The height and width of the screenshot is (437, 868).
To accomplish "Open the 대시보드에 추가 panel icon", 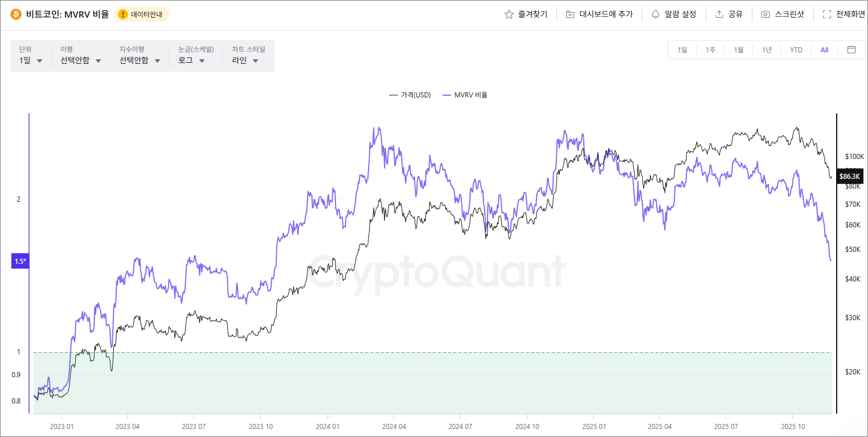I will (570, 14).
